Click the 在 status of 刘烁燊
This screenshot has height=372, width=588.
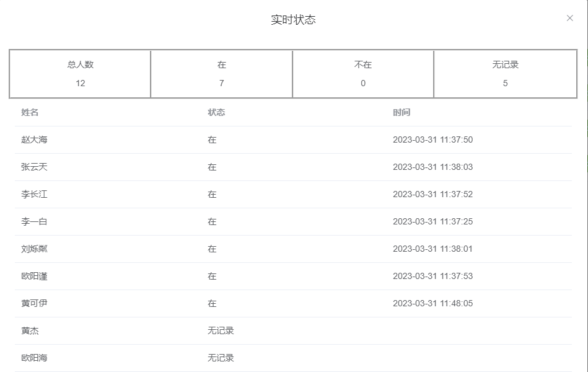[x=212, y=249]
